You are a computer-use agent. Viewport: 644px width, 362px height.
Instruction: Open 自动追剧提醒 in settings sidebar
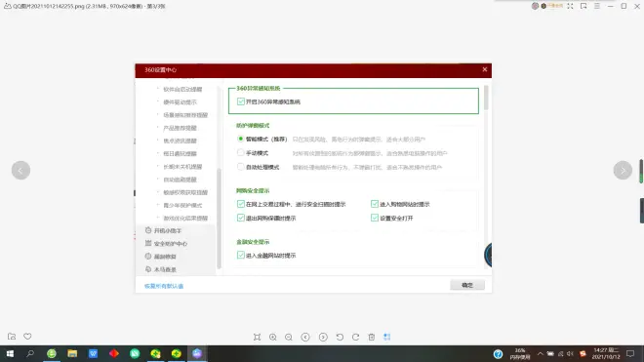pos(180,180)
